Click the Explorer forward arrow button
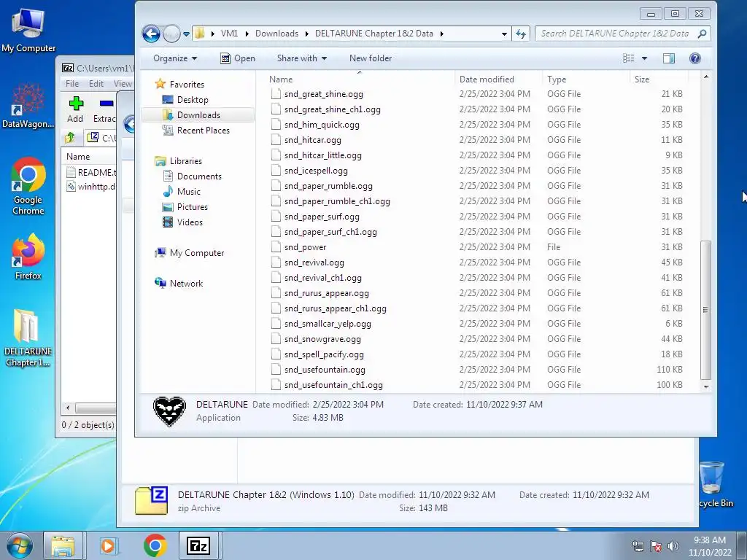The height and width of the screenshot is (560, 747). click(171, 34)
